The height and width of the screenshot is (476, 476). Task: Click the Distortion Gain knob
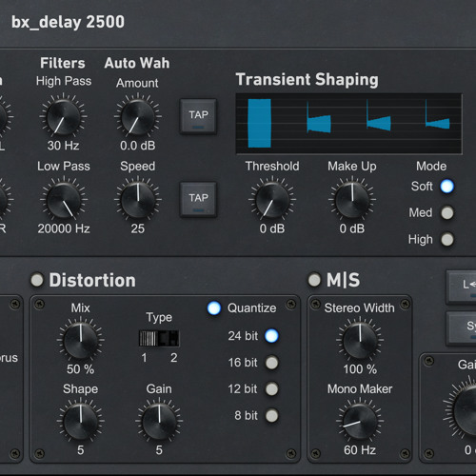159,422
